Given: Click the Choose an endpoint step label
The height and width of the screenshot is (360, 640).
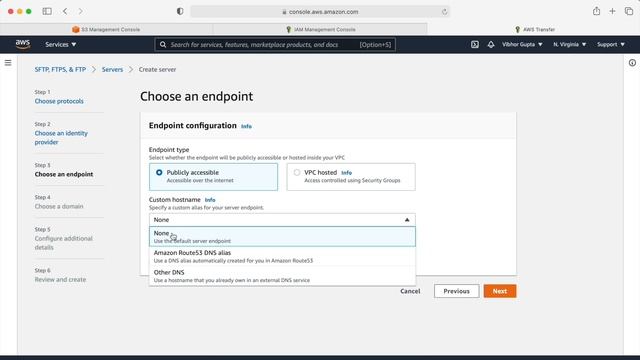Looking at the screenshot, I should pyautogui.click(x=64, y=174).
